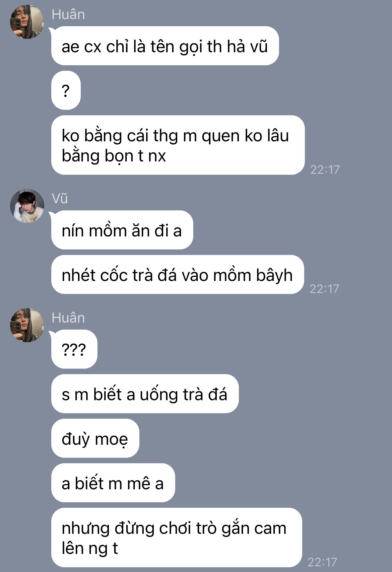The image size is (392, 572).
Task: Tap second Huân name label
Action: point(68,318)
